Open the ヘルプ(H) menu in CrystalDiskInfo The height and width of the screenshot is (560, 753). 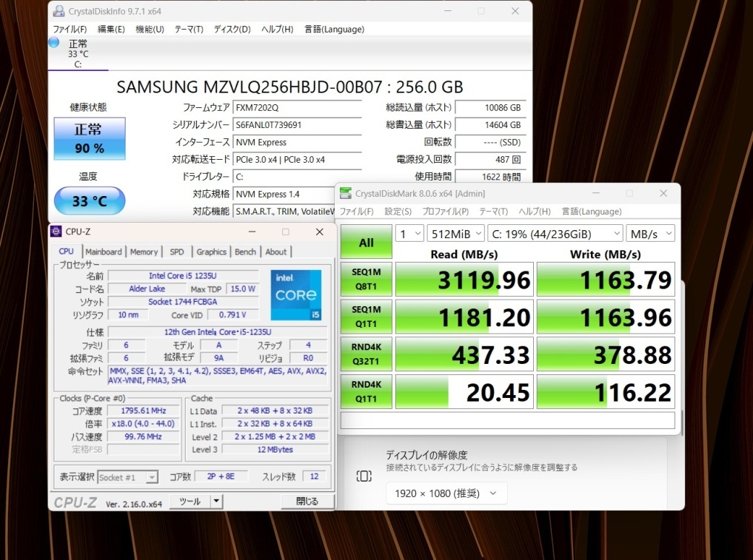click(x=277, y=30)
